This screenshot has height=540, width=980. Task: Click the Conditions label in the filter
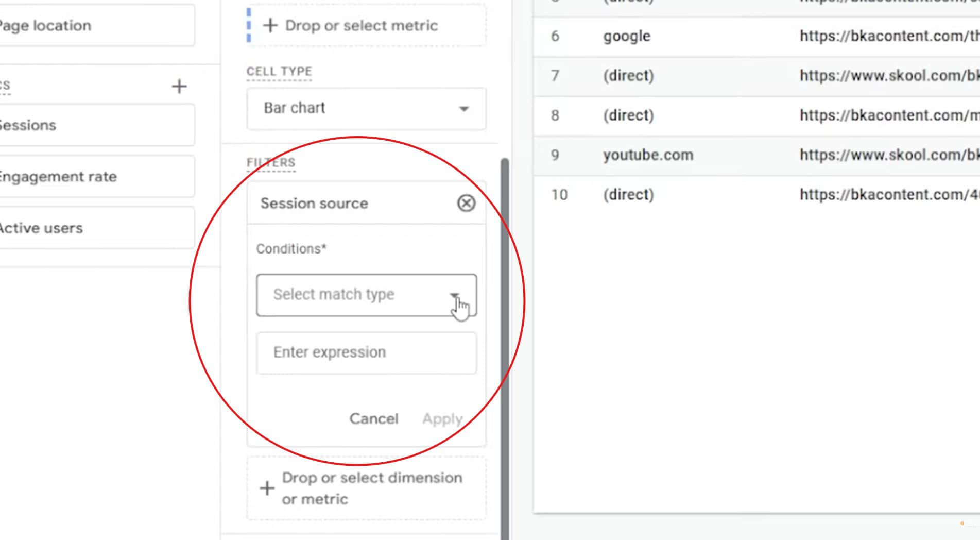291,248
